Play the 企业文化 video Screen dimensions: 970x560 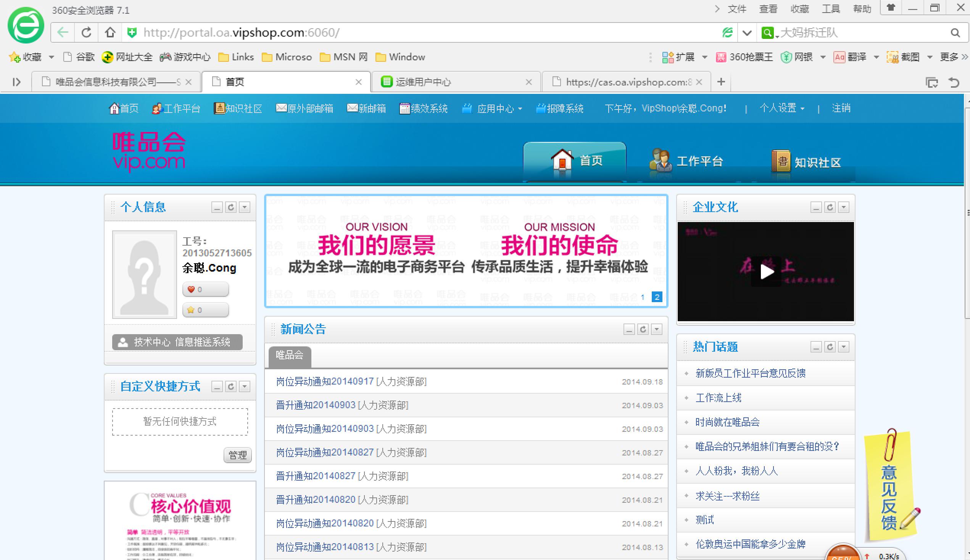click(x=767, y=272)
